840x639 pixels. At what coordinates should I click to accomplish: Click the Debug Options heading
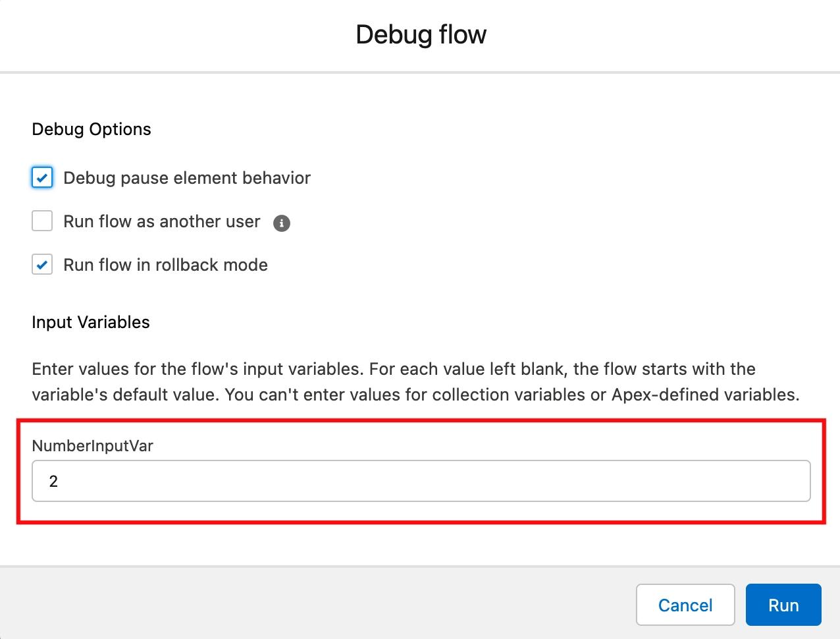click(x=91, y=129)
